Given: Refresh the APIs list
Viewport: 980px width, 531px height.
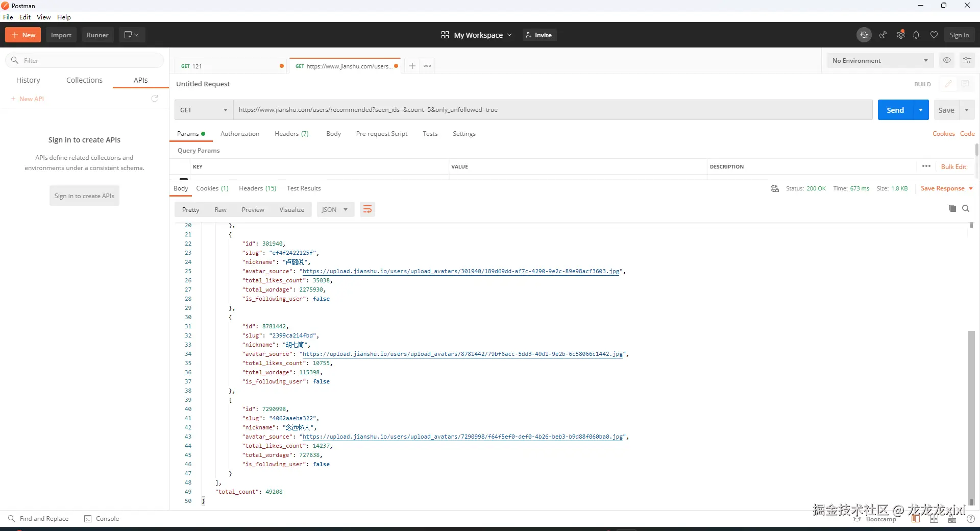Looking at the screenshot, I should (155, 99).
